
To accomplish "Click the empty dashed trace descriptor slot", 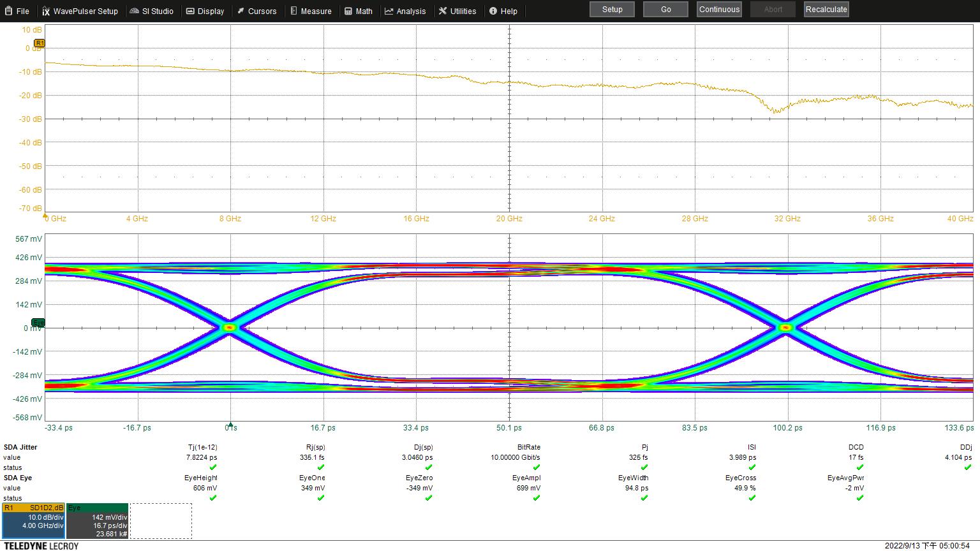I will click(161, 520).
